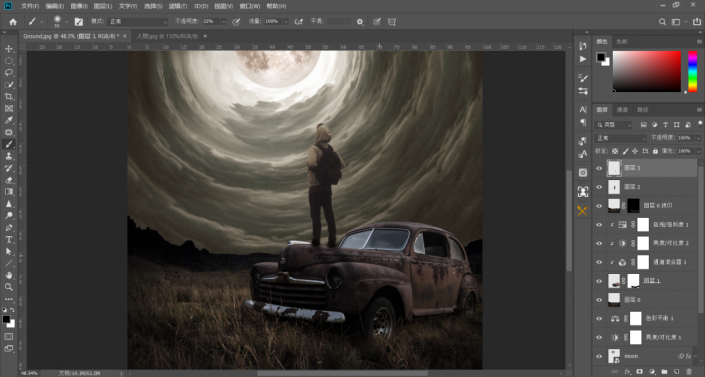
Task: Hide the 图层 2 layer
Action: pos(599,187)
